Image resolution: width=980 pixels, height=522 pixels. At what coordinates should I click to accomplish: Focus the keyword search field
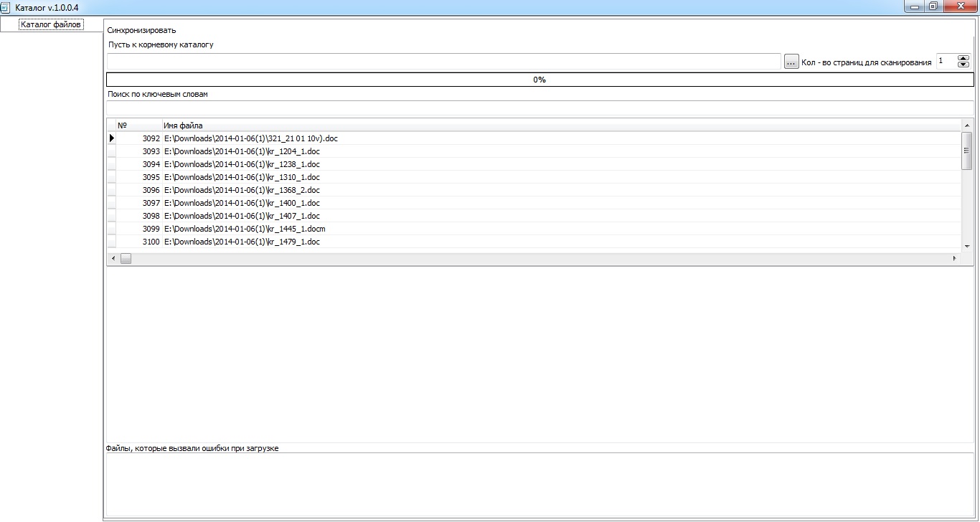click(540, 108)
